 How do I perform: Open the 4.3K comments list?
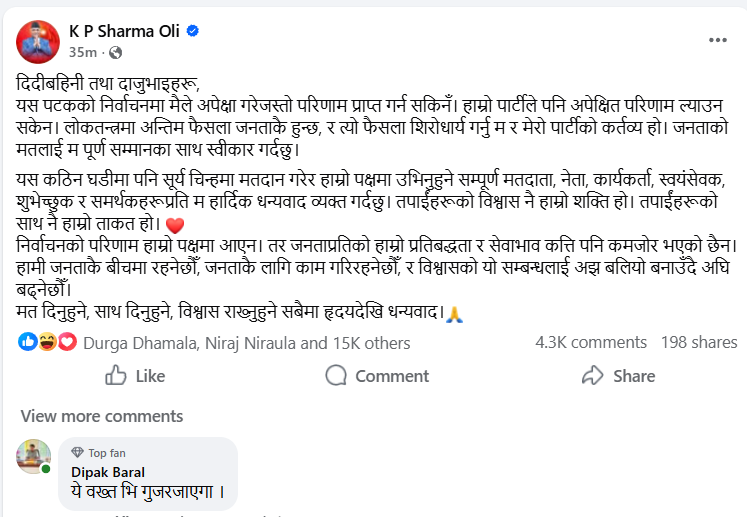click(x=591, y=343)
